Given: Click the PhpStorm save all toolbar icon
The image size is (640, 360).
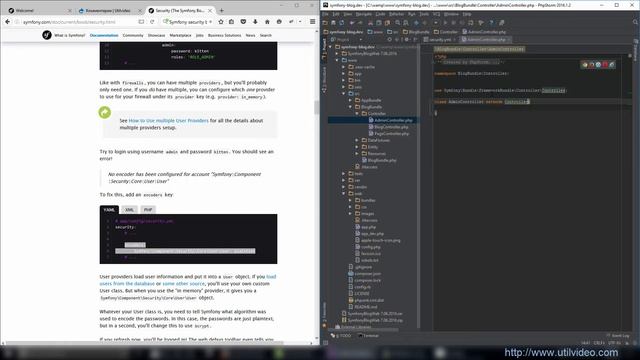Looking at the screenshot, I should click(x=333, y=23).
